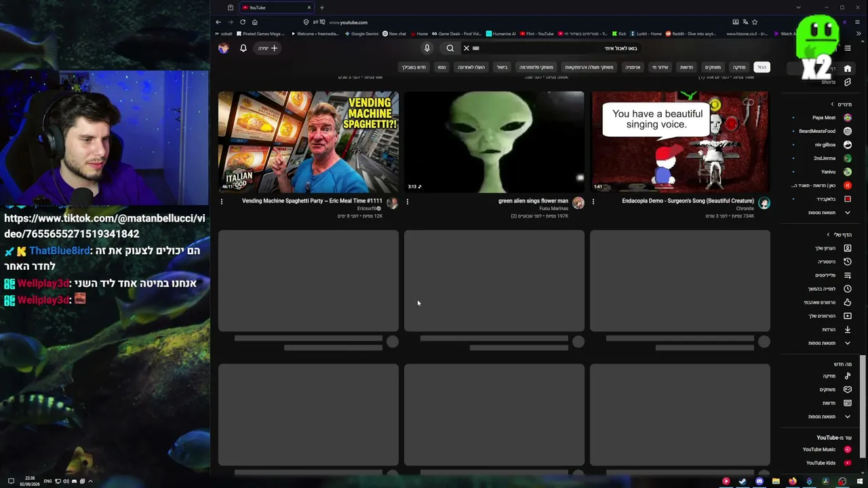The width and height of the screenshot is (868, 488).
Task: Open the BeardMeatsFood subscription
Action: point(822,131)
